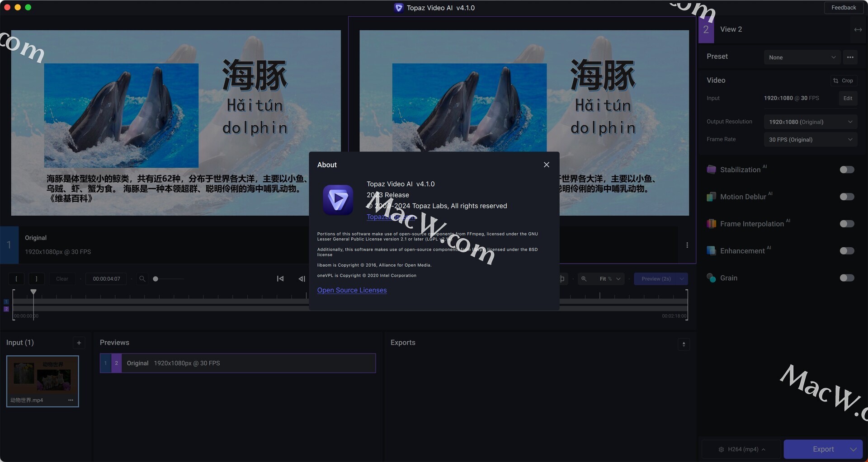
Task: Click the left Original video preview
Action: click(176, 123)
